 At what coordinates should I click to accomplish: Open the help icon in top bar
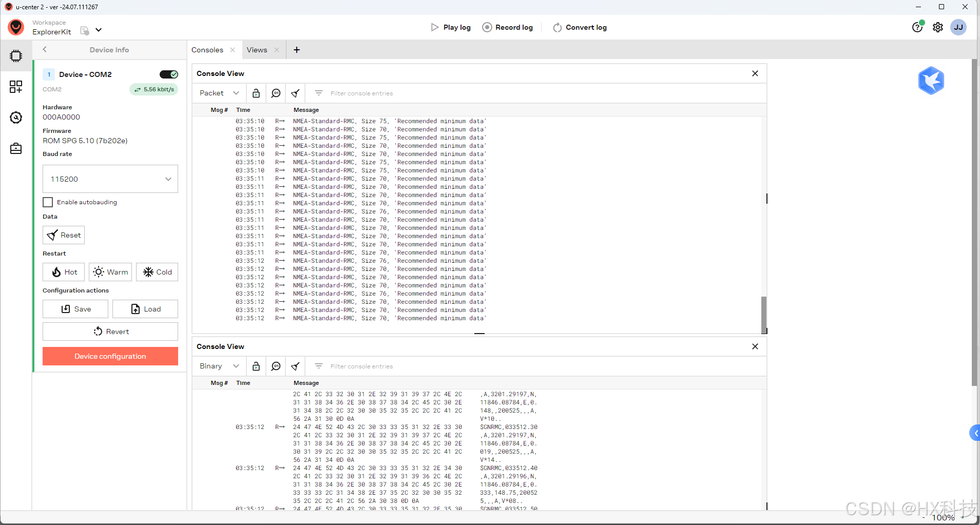pos(918,27)
